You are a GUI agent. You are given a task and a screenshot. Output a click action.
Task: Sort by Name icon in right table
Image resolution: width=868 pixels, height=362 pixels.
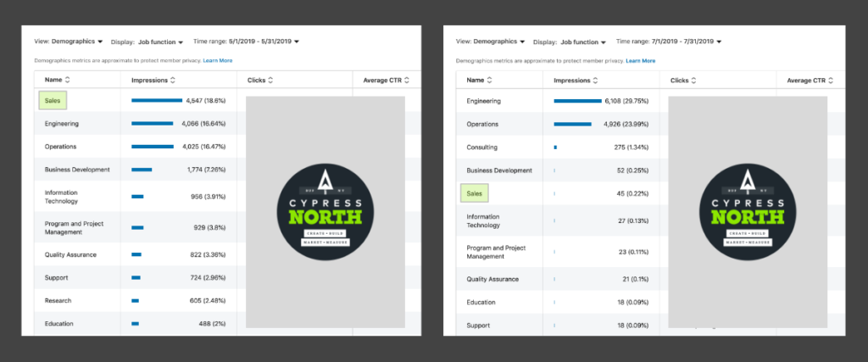click(x=489, y=81)
